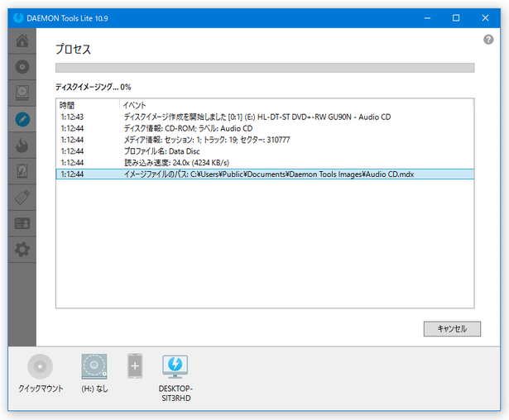The height and width of the screenshot is (420, 509).
Task: Select the プロファイル名 Data Disc row
Action: pos(265,151)
